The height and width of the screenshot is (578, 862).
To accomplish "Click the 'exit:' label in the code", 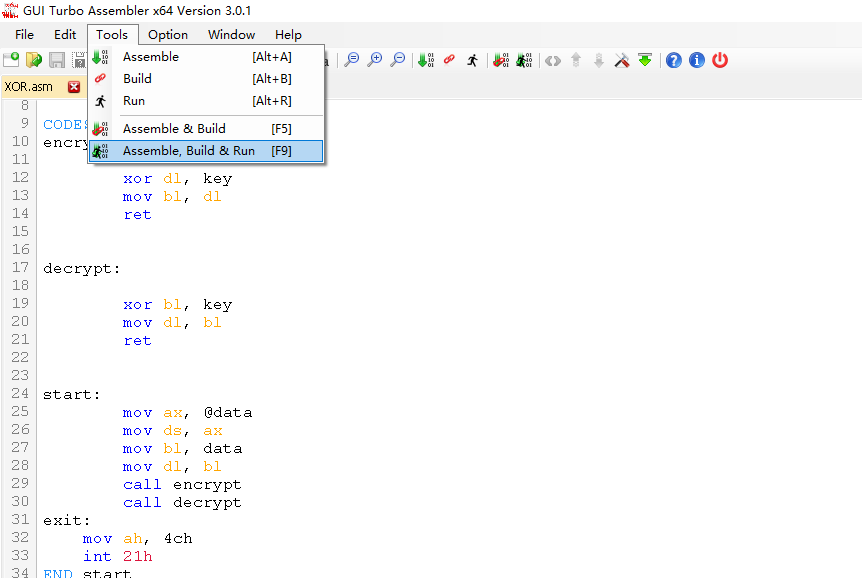I will (67, 520).
